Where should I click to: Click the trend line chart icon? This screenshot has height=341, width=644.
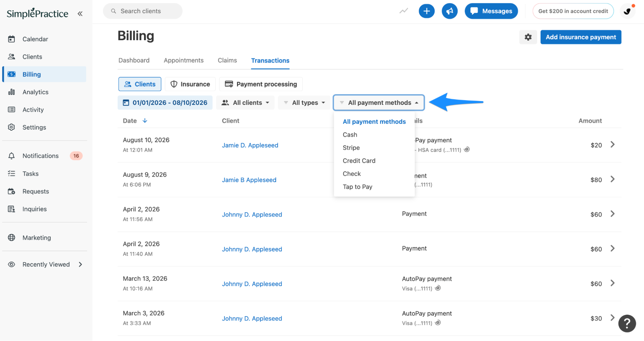pyautogui.click(x=404, y=11)
